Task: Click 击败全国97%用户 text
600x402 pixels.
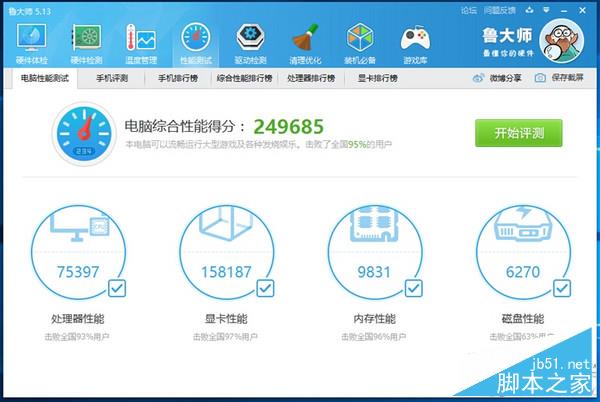Action: (x=225, y=337)
